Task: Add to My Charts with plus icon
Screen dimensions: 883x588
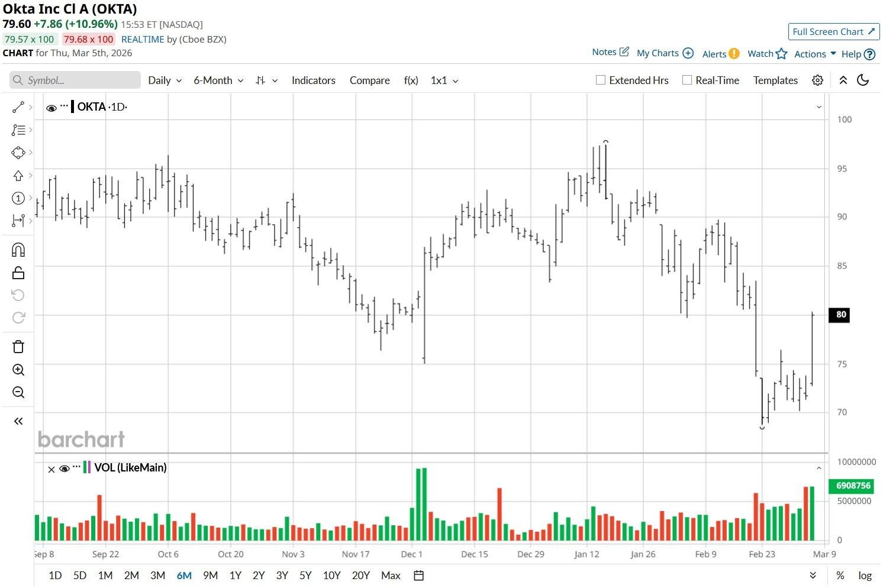Action: [x=688, y=53]
